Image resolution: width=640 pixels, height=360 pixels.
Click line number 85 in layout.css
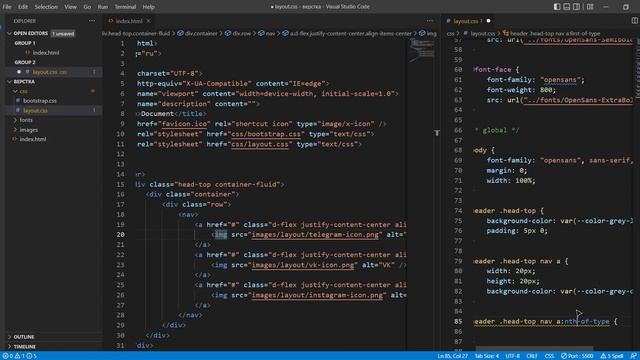pos(458,322)
